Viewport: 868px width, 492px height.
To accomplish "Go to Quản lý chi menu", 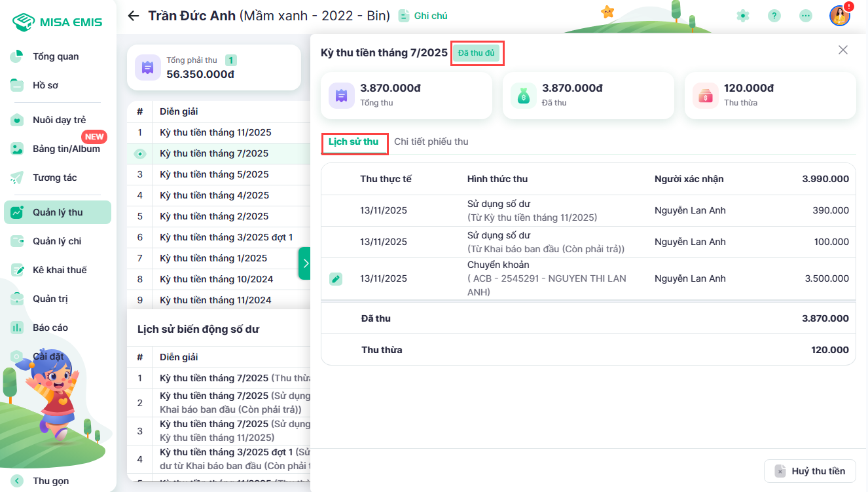I will click(x=57, y=241).
